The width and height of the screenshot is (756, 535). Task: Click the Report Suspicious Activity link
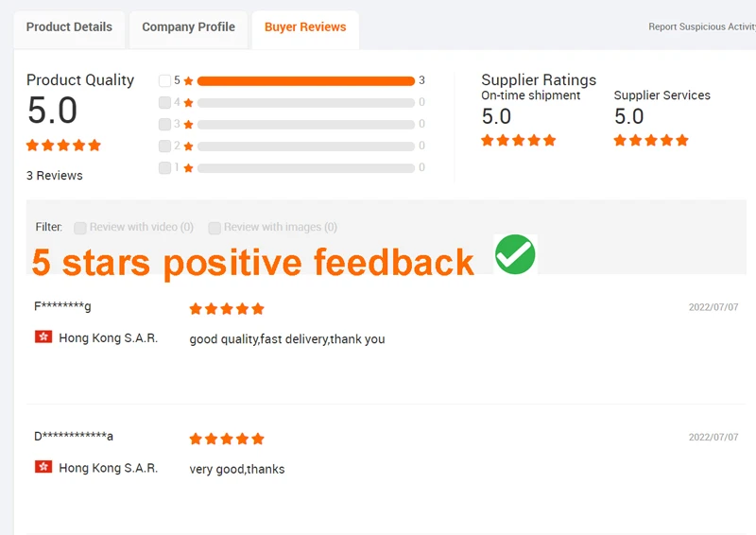coord(701,27)
